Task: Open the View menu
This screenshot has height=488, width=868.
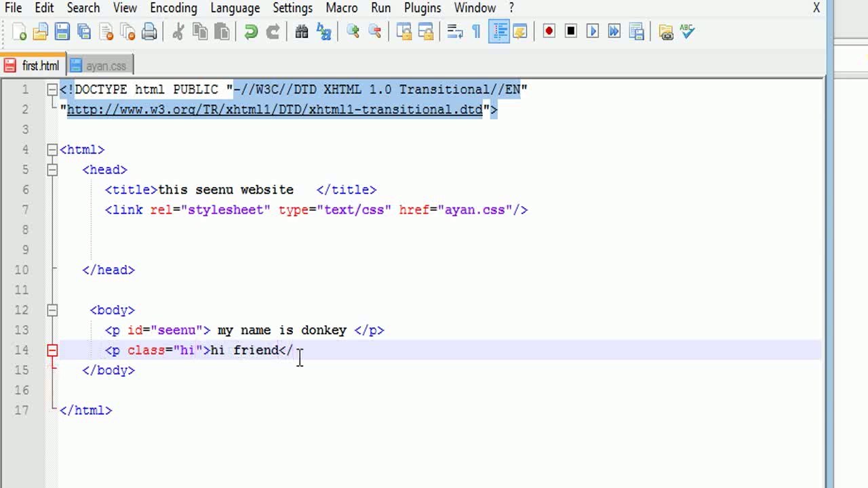Action: tap(125, 8)
